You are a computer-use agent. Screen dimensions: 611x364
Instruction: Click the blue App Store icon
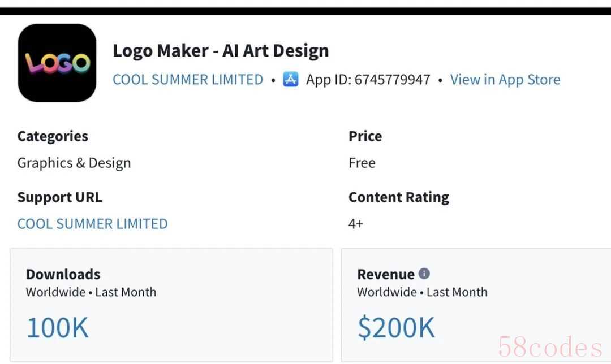(291, 80)
